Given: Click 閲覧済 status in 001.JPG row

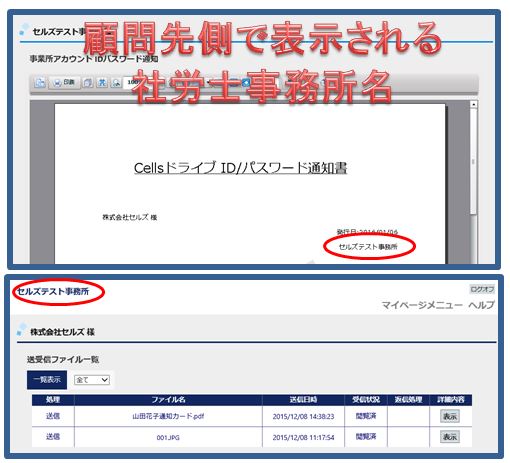Looking at the screenshot, I should [366, 436].
